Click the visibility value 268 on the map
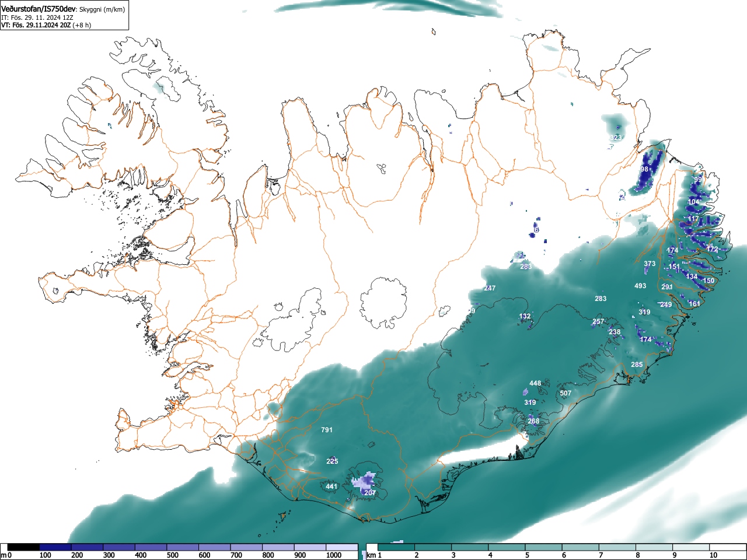747x560 pixels. point(533,421)
